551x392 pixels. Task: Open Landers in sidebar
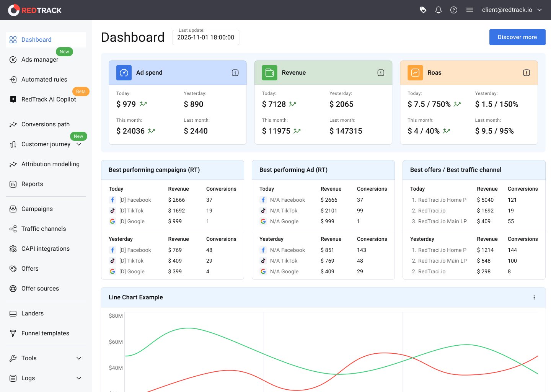pos(46,314)
